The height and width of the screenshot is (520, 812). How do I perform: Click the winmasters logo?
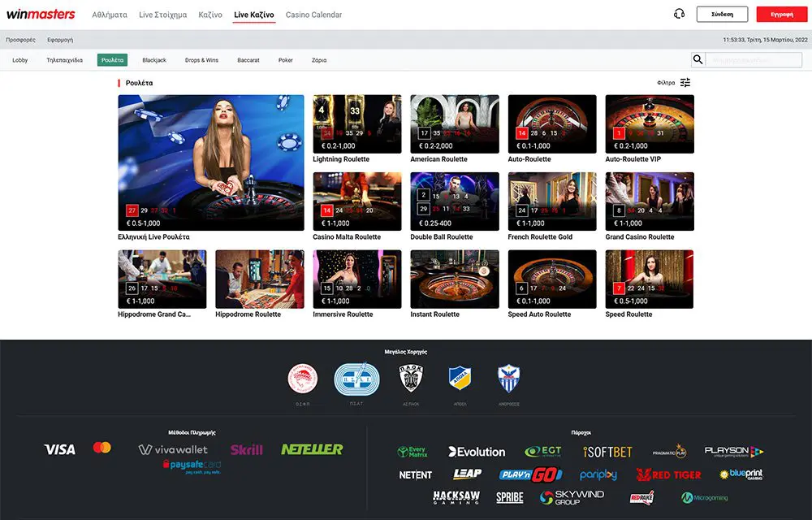[x=41, y=15]
